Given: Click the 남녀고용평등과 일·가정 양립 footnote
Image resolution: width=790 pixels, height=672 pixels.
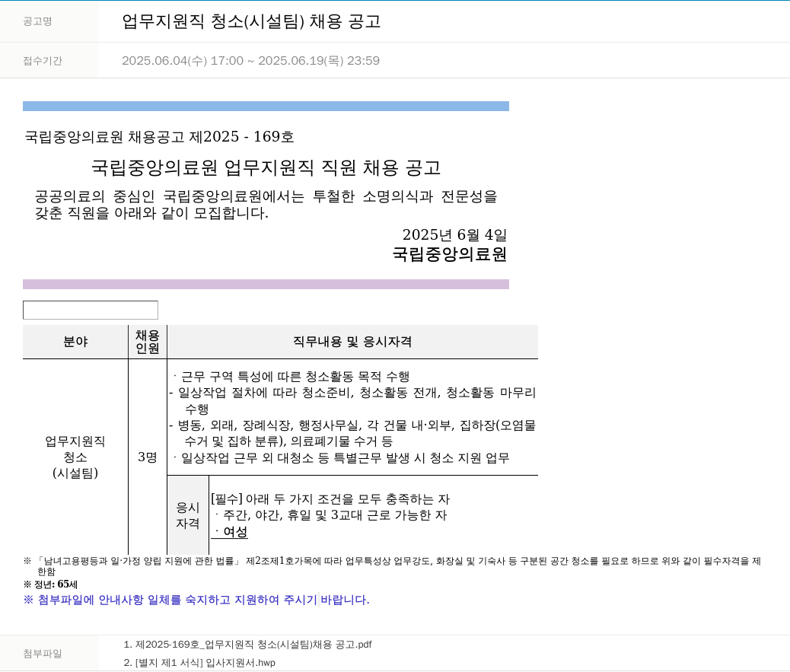Looking at the screenshot, I should pyautogui.click(x=392, y=565).
